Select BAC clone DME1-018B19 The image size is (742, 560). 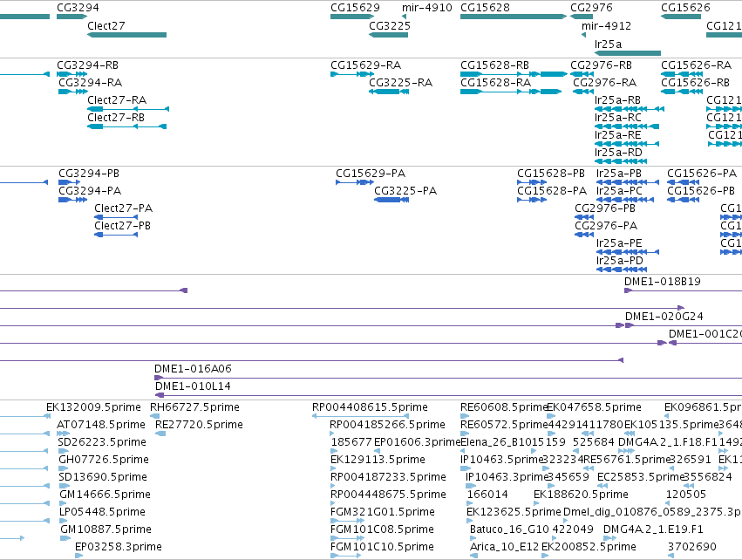tap(663, 282)
